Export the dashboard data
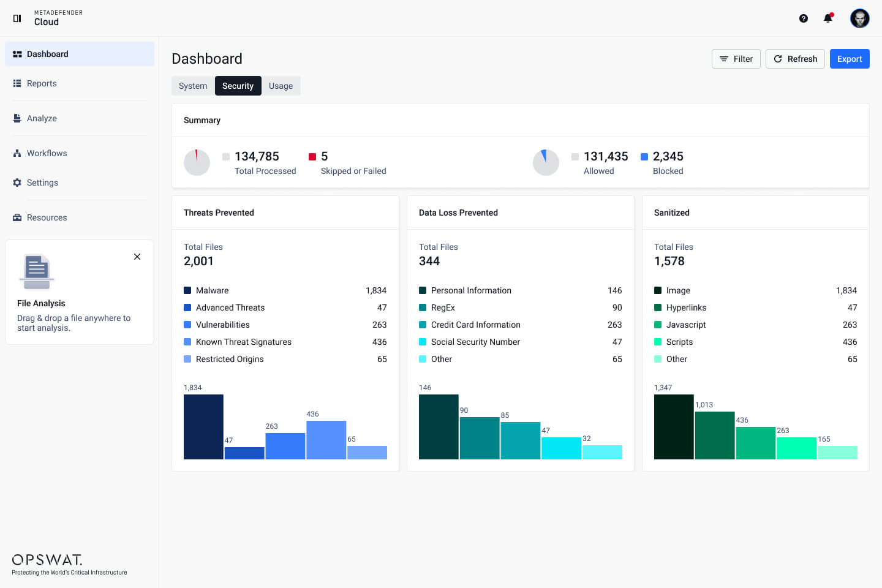Viewport: 882px width, 588px height. [850, 59]
